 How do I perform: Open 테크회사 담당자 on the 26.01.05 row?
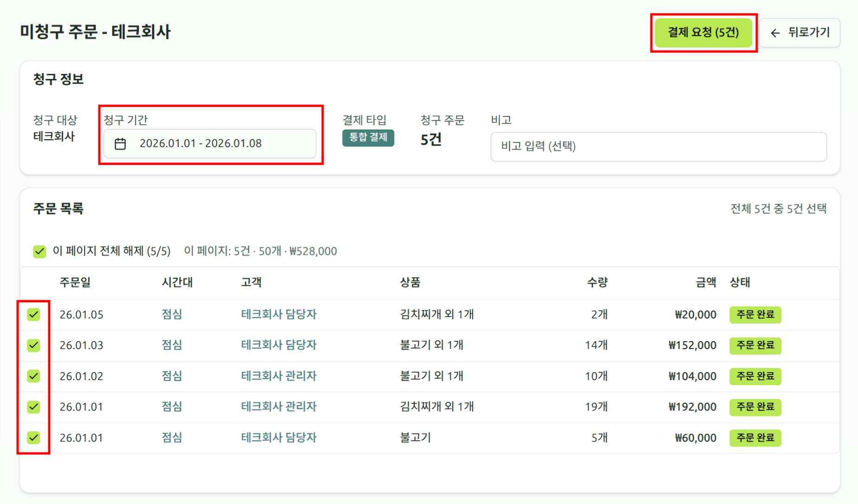click(279, 314)
